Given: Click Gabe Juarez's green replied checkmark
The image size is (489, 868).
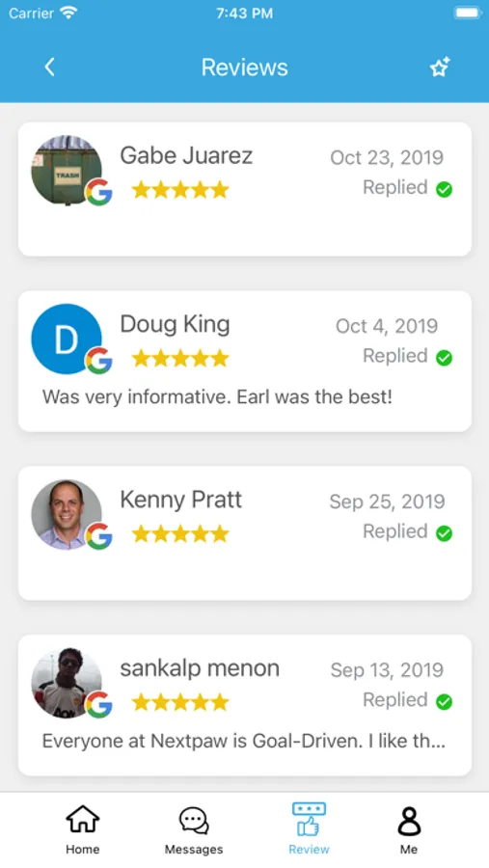Looking at the screenshot, I should pos(444,189).
